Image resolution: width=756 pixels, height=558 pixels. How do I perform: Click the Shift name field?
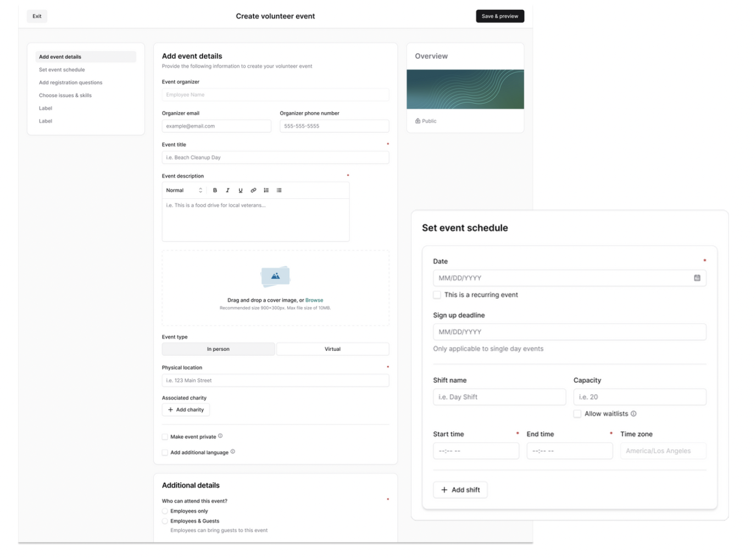(x=499, y=397)
